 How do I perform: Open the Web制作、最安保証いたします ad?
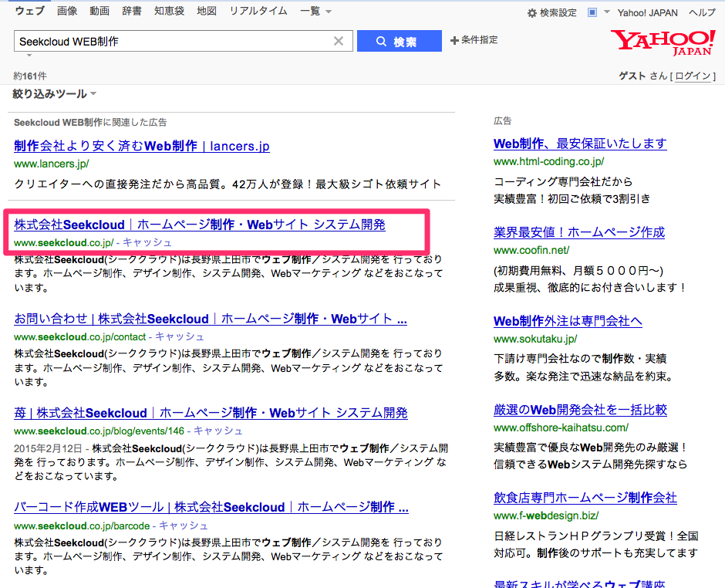[x=580, y=144]
